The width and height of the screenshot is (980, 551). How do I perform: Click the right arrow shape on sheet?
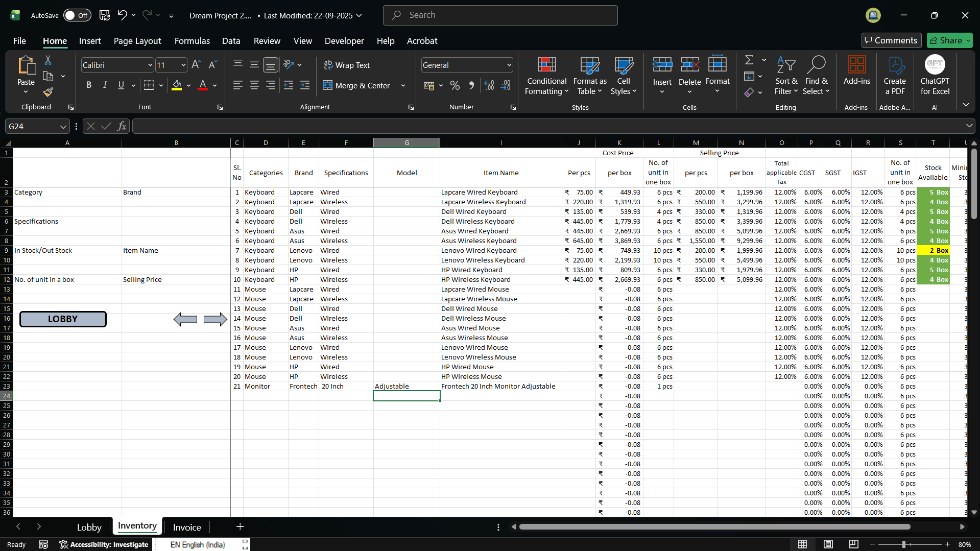pos(215,319)
